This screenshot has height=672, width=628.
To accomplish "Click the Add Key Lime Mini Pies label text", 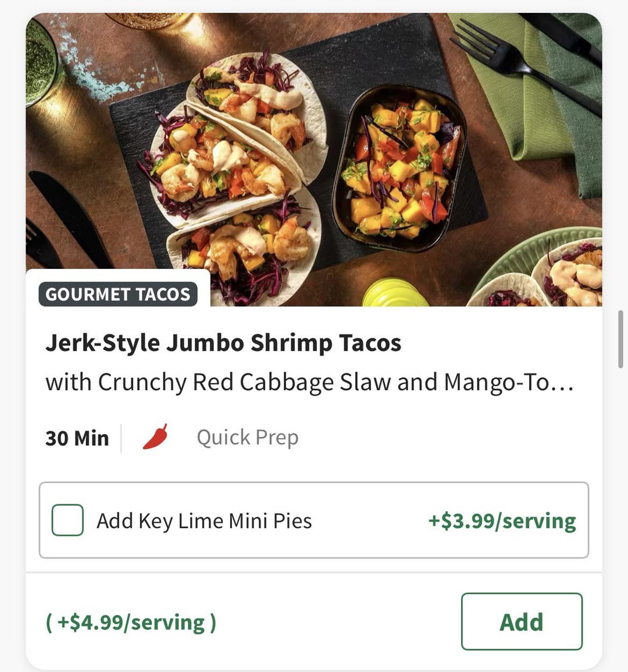I will tap(204, 521).
